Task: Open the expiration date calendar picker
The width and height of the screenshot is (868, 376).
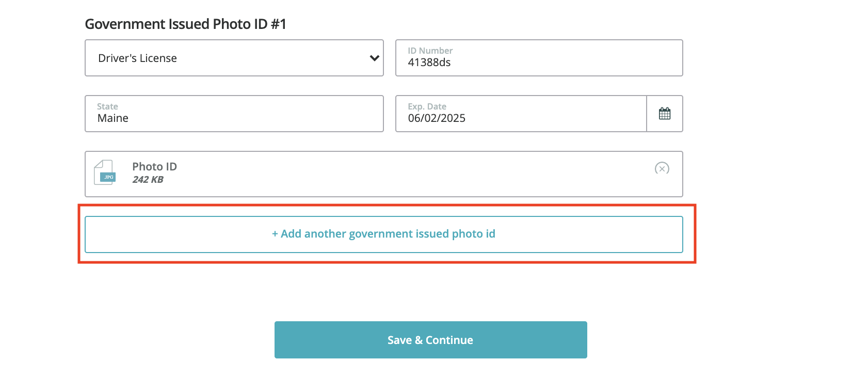Action: click(665, 114)
